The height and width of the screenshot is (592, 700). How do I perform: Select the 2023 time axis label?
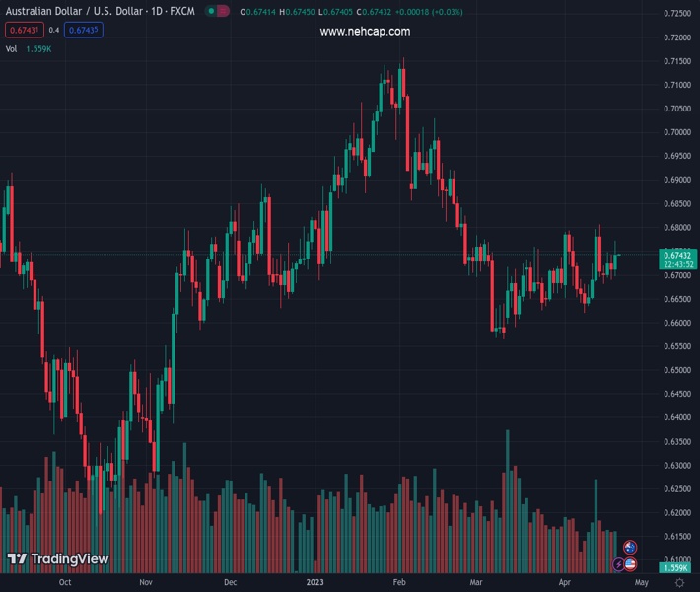[x=315, y=582]
